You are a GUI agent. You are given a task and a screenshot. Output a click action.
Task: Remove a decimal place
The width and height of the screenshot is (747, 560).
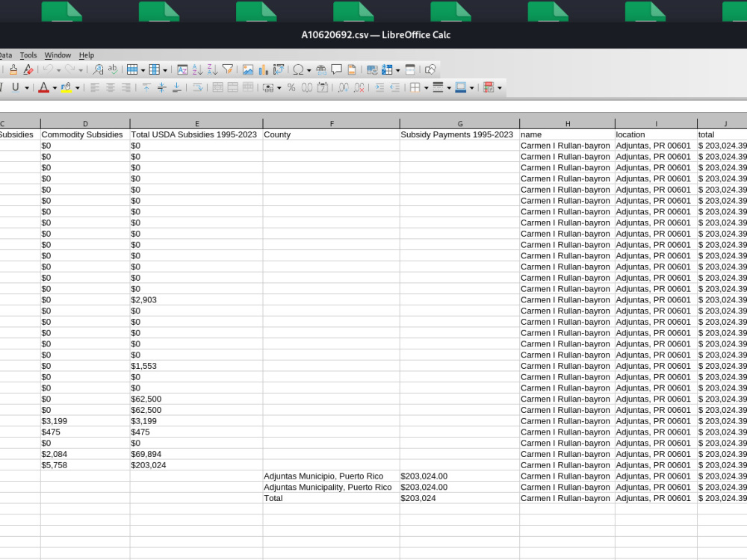[359, 87]
